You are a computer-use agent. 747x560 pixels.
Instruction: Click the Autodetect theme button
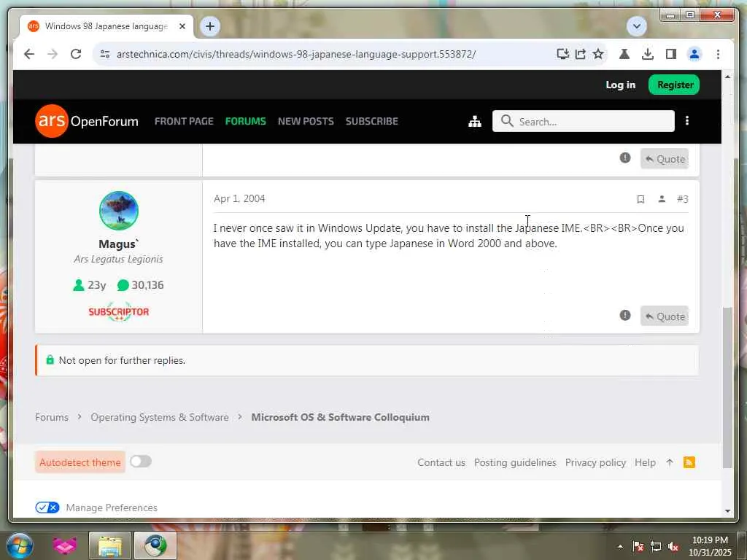80,462
